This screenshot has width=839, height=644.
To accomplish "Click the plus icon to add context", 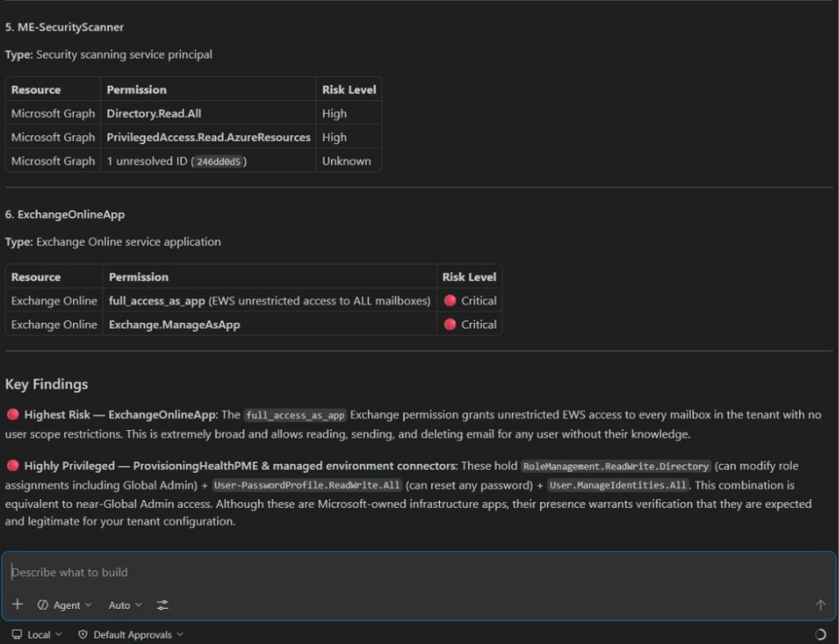I will pyautogui.click(x=18, y=605).
